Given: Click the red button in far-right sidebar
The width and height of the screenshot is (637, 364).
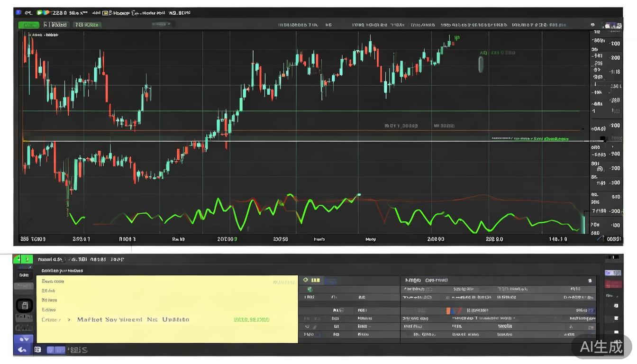Looking at the screenshot, I should coord(613,284).
